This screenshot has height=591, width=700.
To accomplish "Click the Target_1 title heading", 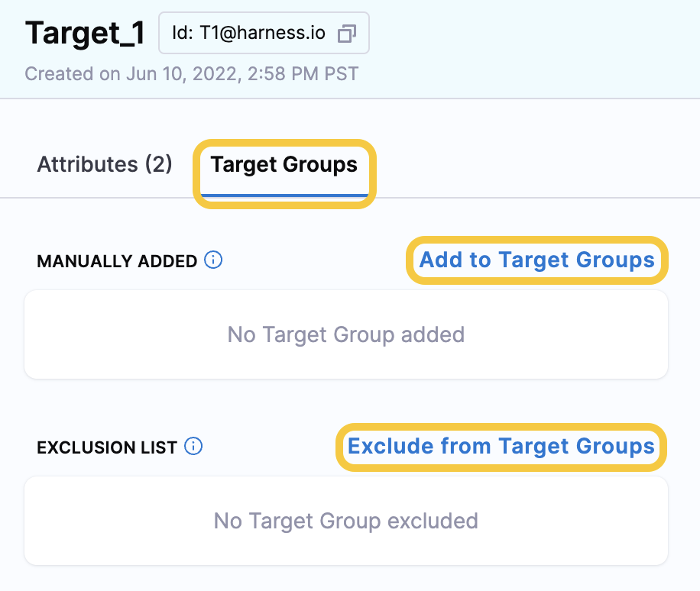I will [x=84, y=33].
